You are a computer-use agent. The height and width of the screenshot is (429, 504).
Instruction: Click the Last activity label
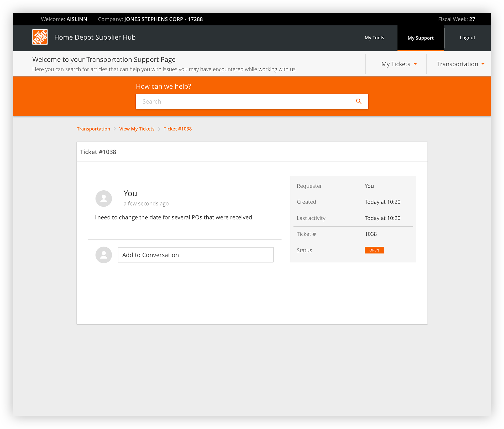click(311, 218)
